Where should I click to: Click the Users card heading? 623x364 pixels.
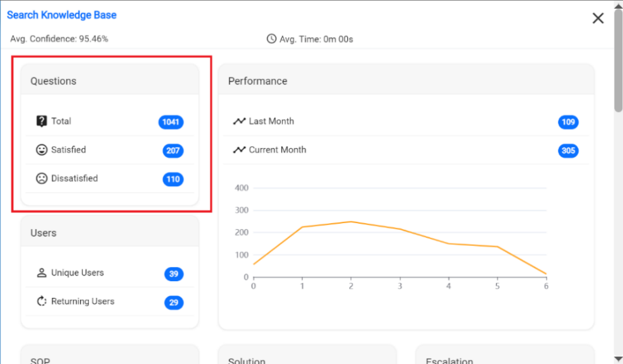(x=43, y=233)
